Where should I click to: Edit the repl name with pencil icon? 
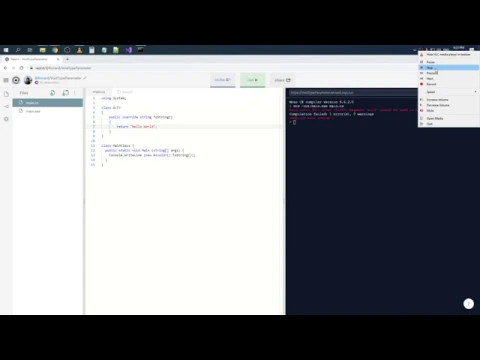point(85,78)
